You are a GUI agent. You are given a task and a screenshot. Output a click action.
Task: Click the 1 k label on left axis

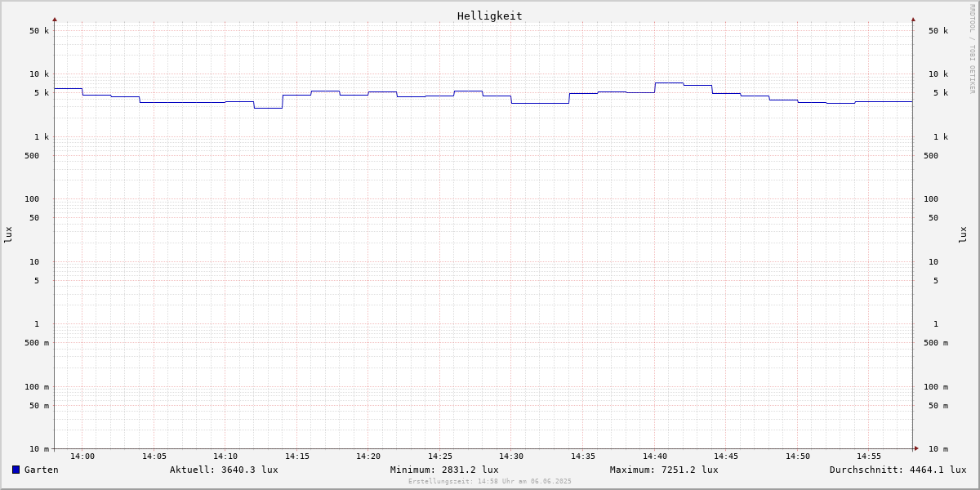tap(42, 137)
